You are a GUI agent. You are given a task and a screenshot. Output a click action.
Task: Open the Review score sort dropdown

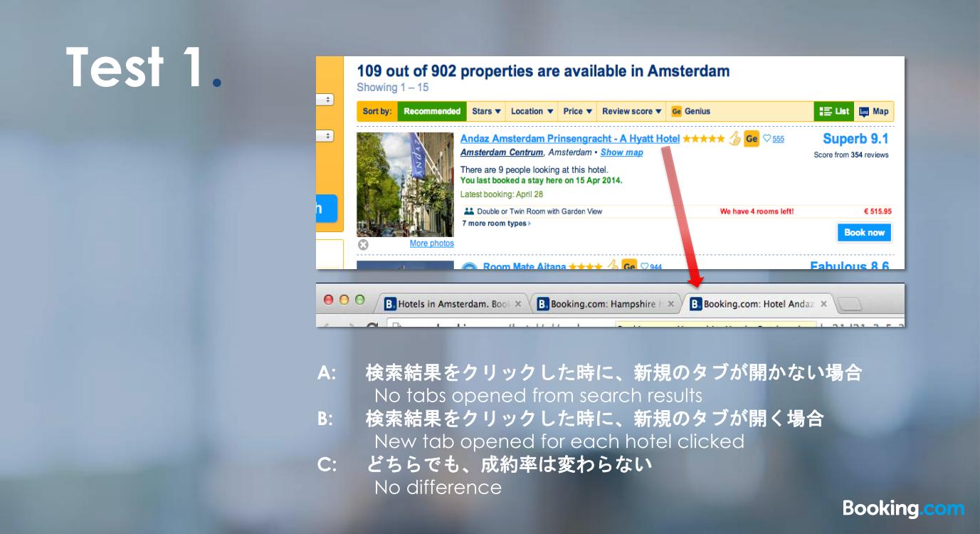[632, 111]
